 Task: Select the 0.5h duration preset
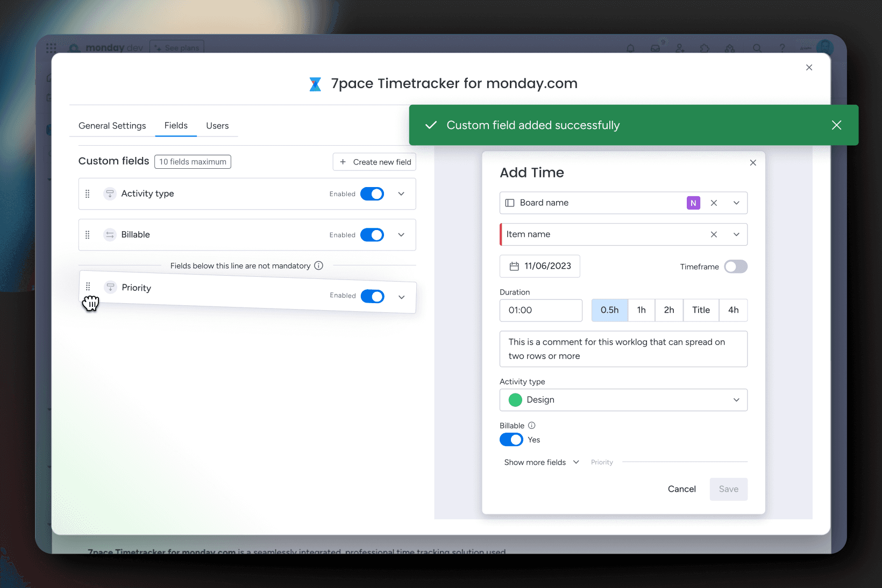point(609,310)
